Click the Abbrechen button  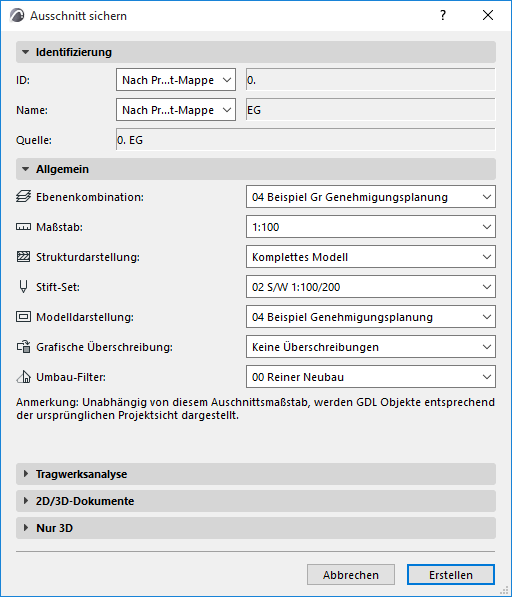(x=351, y=575)
